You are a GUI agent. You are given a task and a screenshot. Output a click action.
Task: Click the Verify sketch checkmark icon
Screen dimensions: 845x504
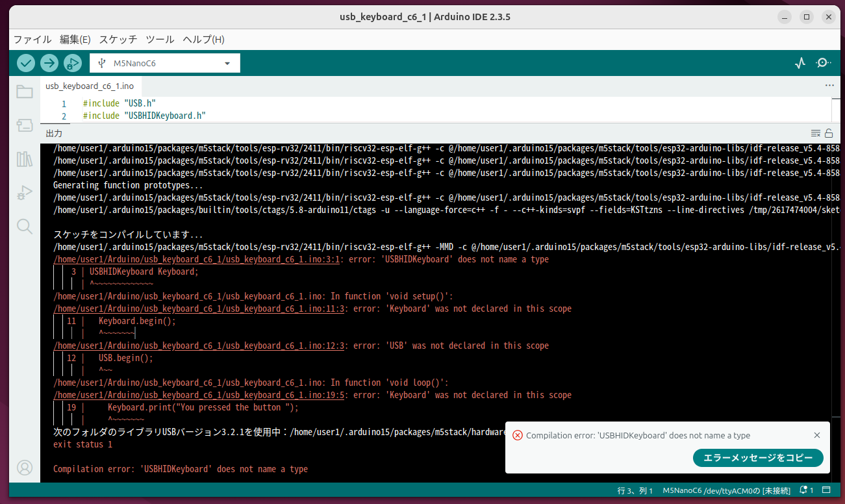point(25,62)
